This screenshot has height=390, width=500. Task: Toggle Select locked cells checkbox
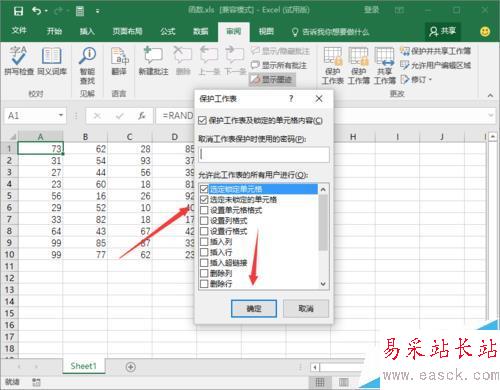pyautogui.click(x=204, y=189)
